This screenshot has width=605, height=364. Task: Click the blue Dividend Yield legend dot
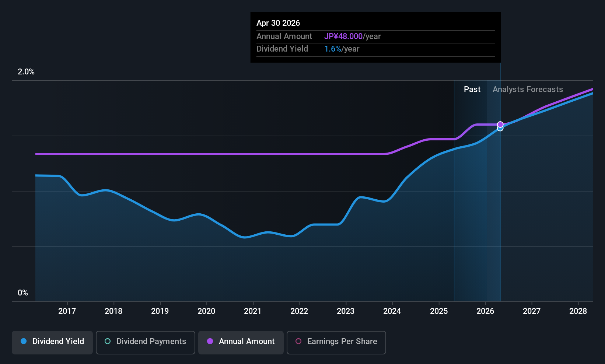pos(24,341)
